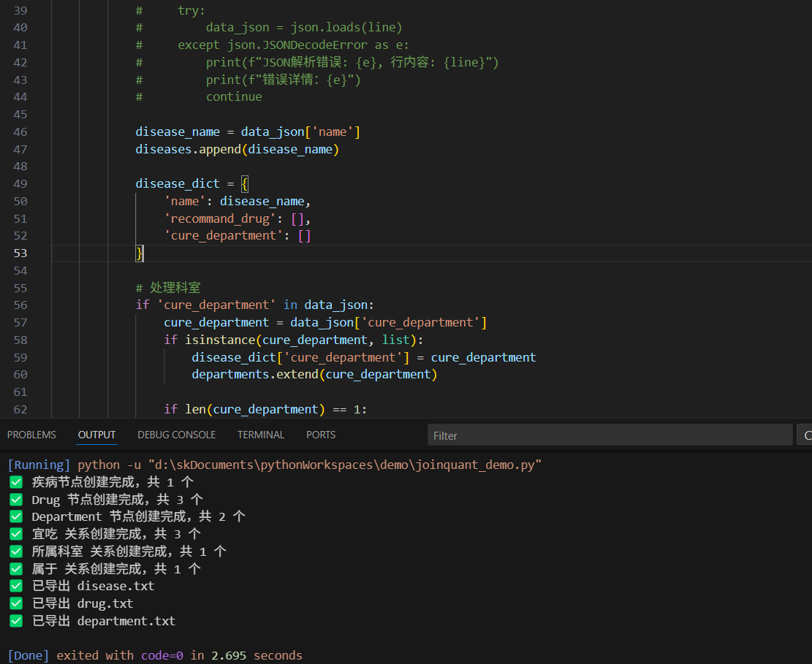
Task: Click '[Done] exited with code=0' output line
Action: 155,656
